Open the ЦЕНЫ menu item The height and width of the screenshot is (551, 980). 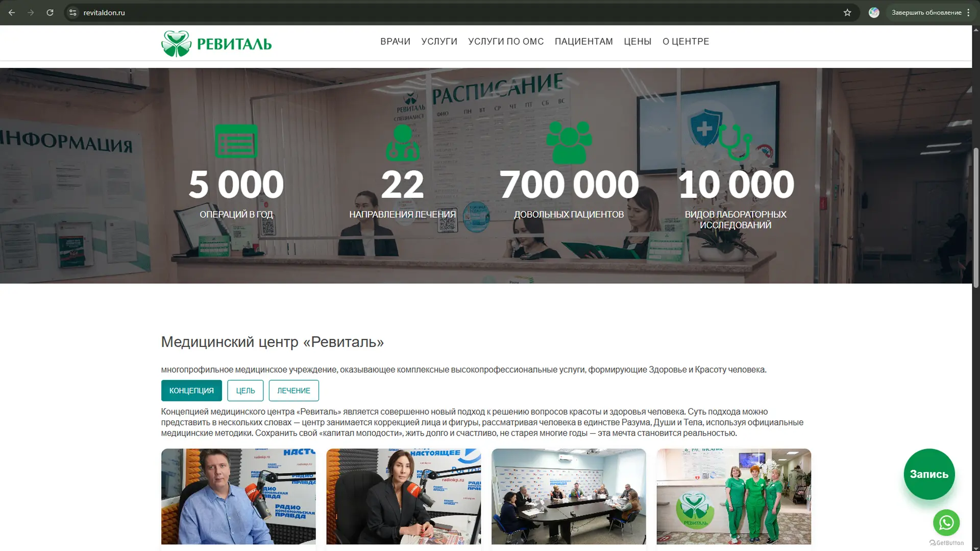[638, 41]
